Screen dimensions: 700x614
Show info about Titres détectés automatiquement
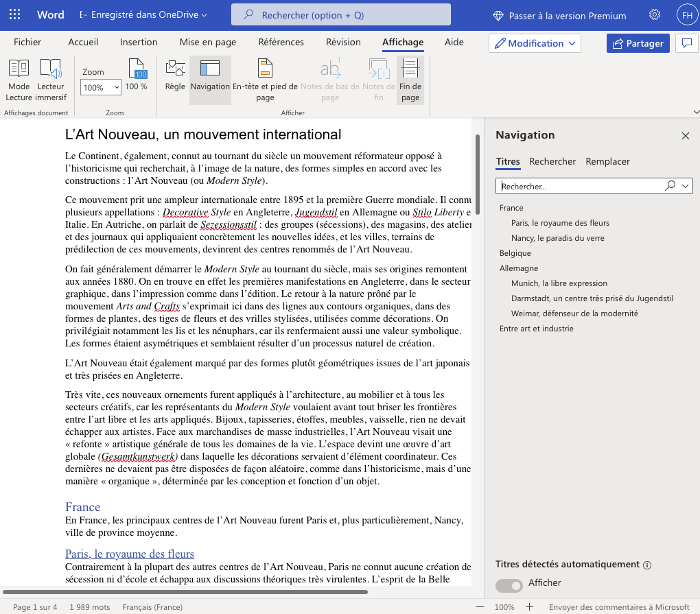pos(647,565)
